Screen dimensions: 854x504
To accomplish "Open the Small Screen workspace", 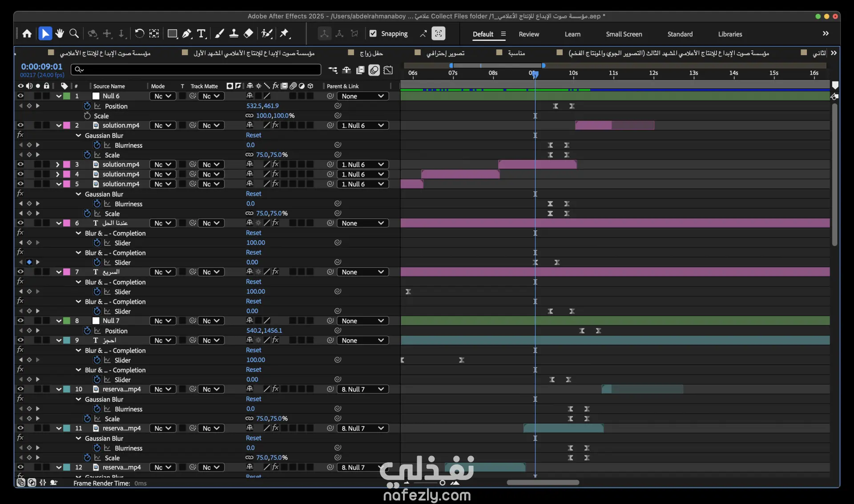I will pyautogui.click(x=624, y=34).
